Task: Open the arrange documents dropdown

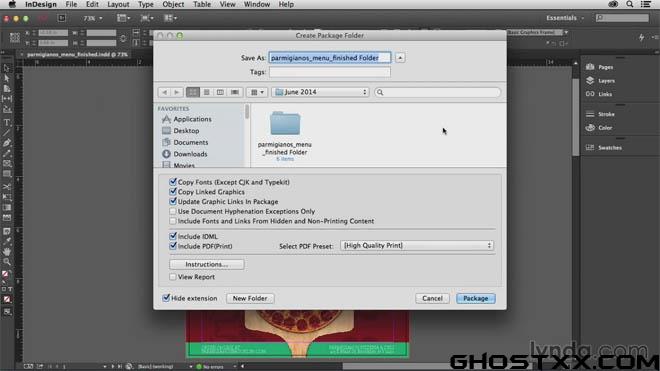Action: click(170, 18)
